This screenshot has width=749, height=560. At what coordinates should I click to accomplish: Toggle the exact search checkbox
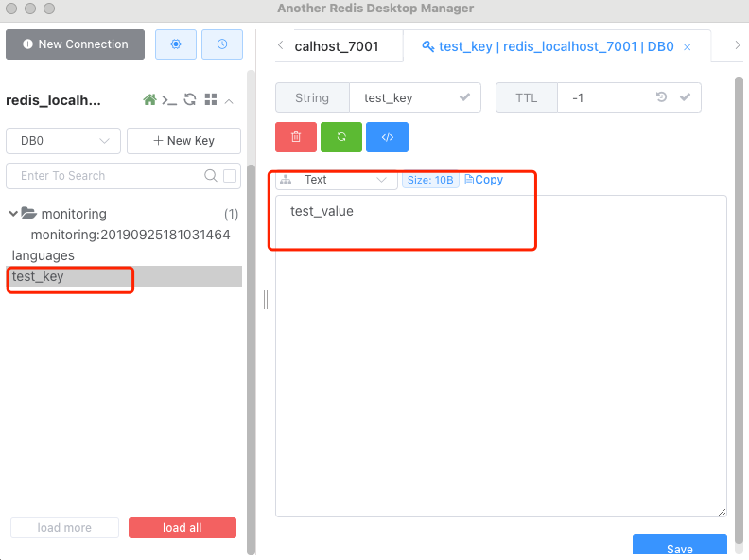pyautogui.click(x=230, y=176)
